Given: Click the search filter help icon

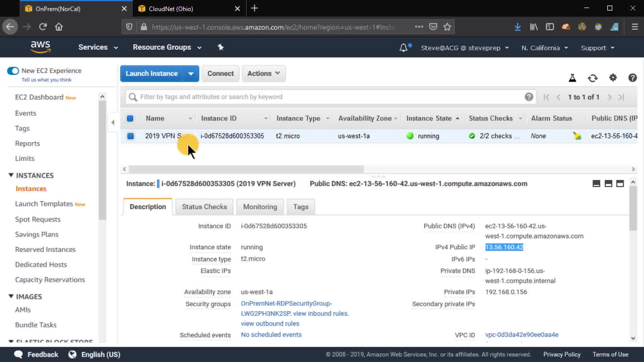Looking at the screenshot, I should [529, 97].
